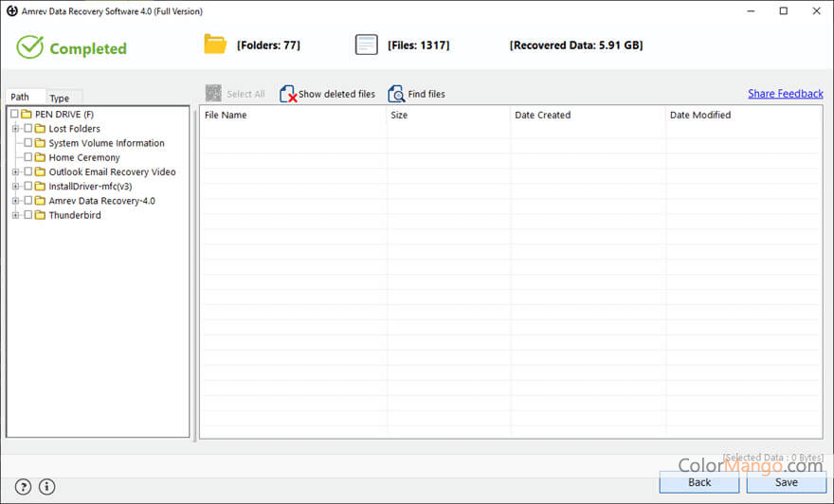Expand the Thunderbird folder node
The image size is (834, 504).
click(x=15, y=215)
